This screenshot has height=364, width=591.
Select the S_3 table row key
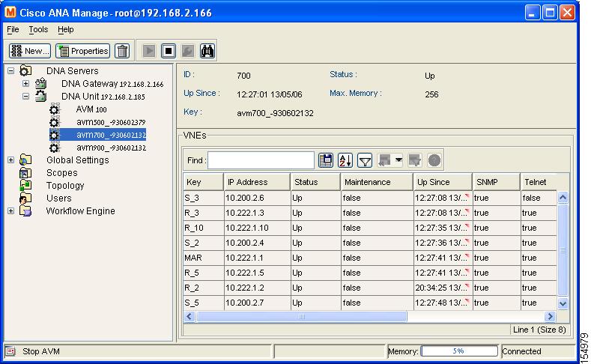coord(204,198)
